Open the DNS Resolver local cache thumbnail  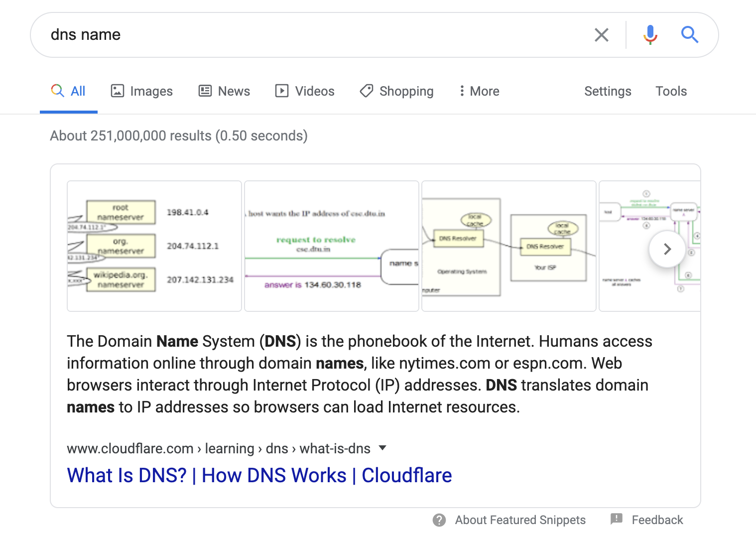pos(509,246)
